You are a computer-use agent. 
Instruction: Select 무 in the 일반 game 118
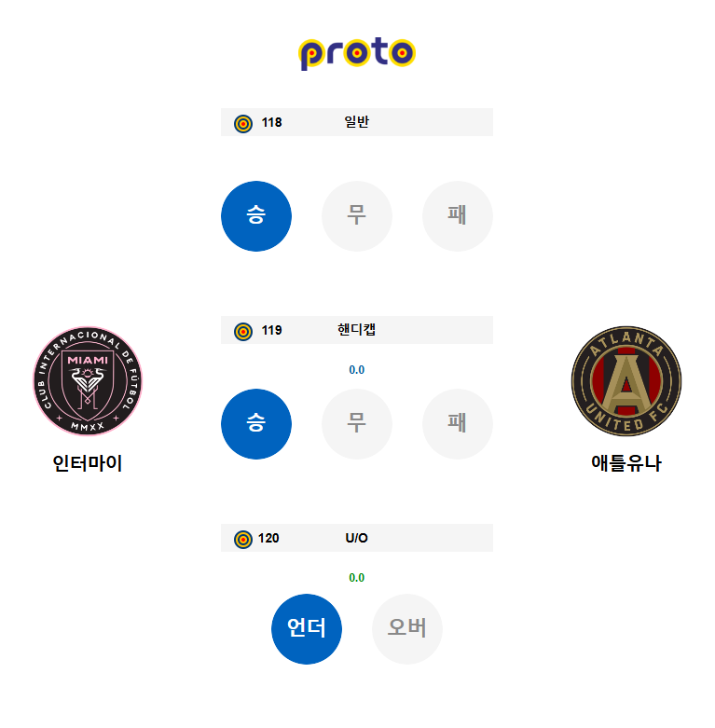tap(357, 216)
